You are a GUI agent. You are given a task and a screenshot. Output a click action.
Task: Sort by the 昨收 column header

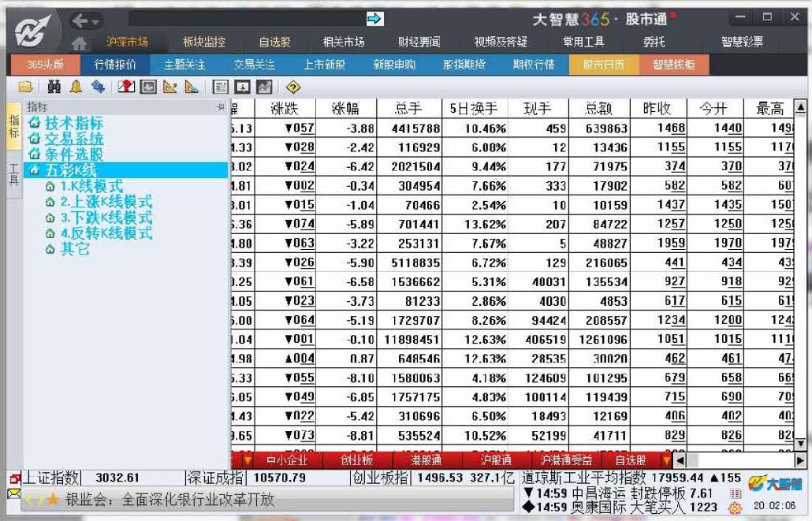[x=657, y=109]
